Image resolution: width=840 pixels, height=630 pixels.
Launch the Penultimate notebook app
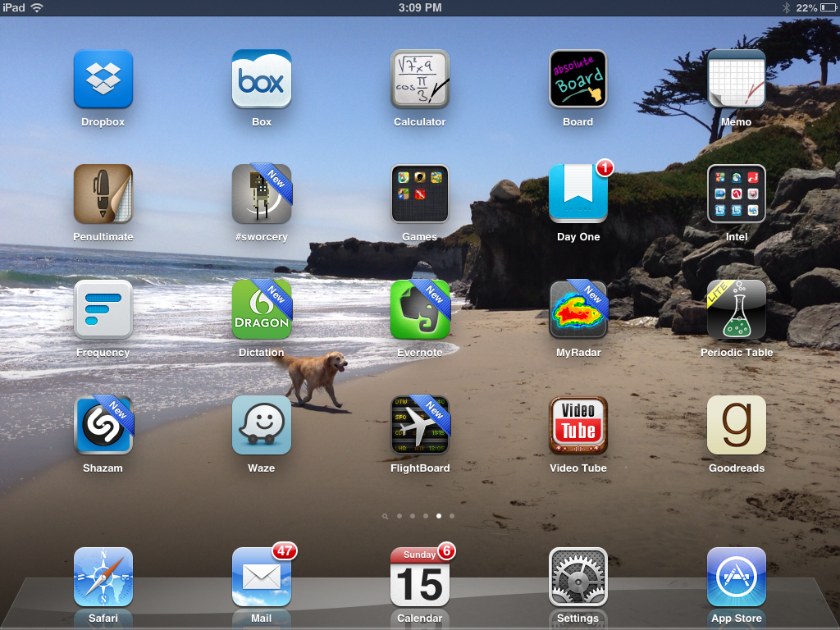[x=103, y=194]
